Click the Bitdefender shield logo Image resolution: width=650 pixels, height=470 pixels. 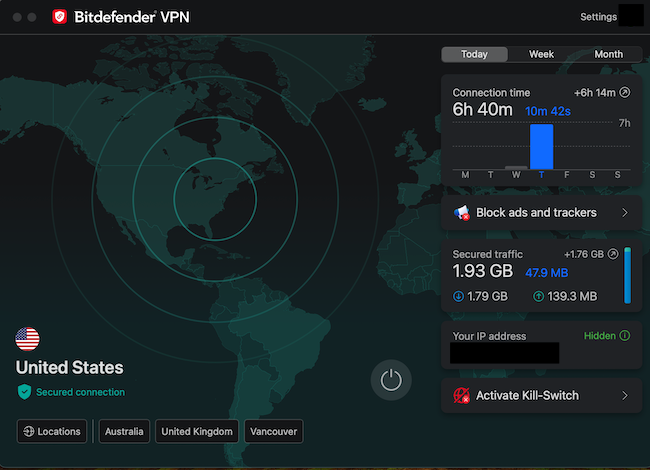(x=60, y=17)
